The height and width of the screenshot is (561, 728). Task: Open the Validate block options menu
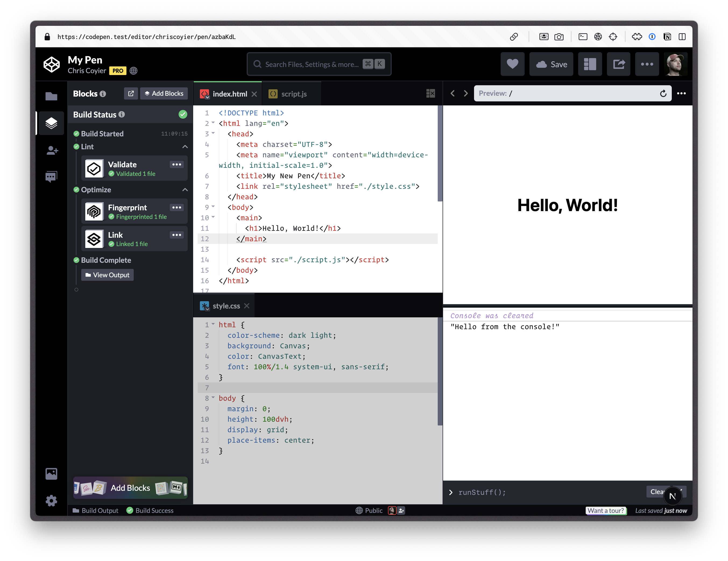pyautogui.click(x=176, y=164)
